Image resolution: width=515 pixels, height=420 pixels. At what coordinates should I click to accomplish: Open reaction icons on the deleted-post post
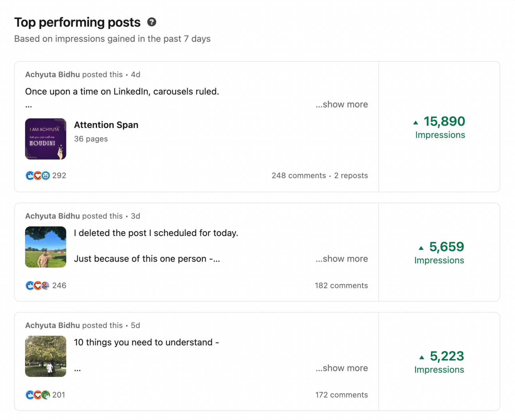37,286
